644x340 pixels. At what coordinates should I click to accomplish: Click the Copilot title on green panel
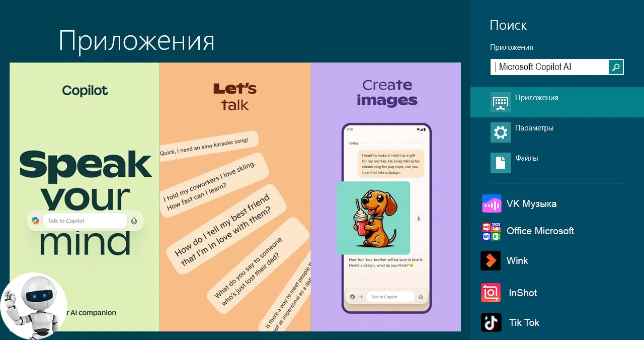(85, 91)
